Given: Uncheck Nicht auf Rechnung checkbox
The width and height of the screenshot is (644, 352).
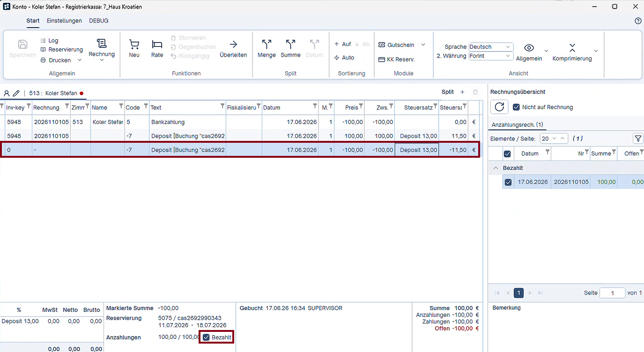Looking at the screenshot, I should coord(517,107).
